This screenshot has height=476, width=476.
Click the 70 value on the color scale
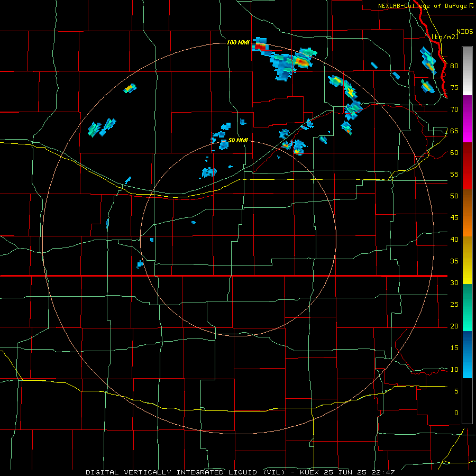pos(454,109)
